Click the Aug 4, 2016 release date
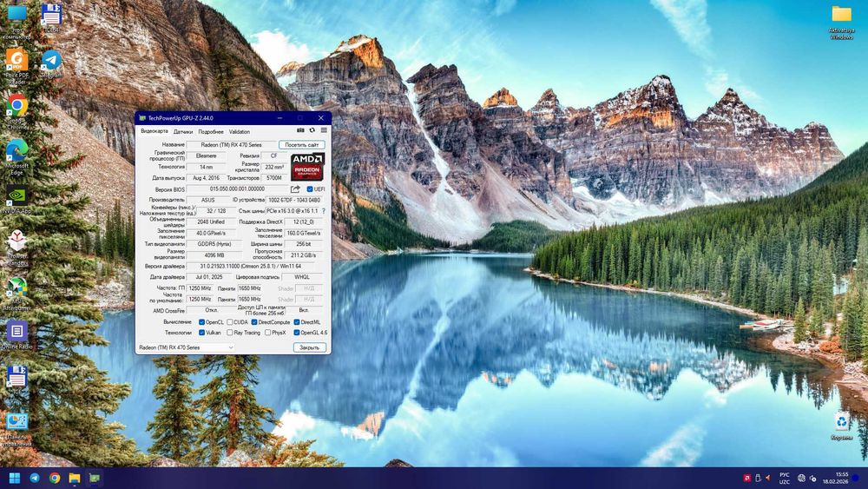 click(207, 178)
